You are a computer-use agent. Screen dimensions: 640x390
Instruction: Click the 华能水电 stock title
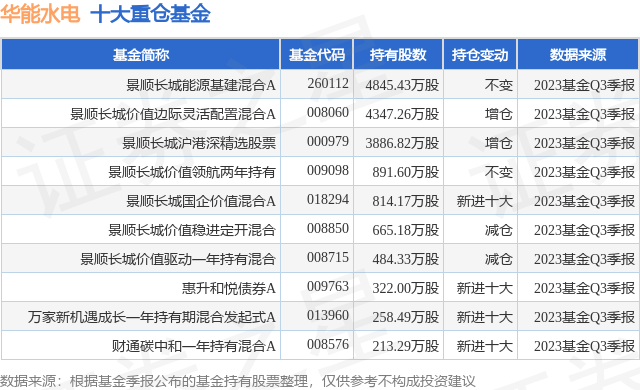[40, 14]
